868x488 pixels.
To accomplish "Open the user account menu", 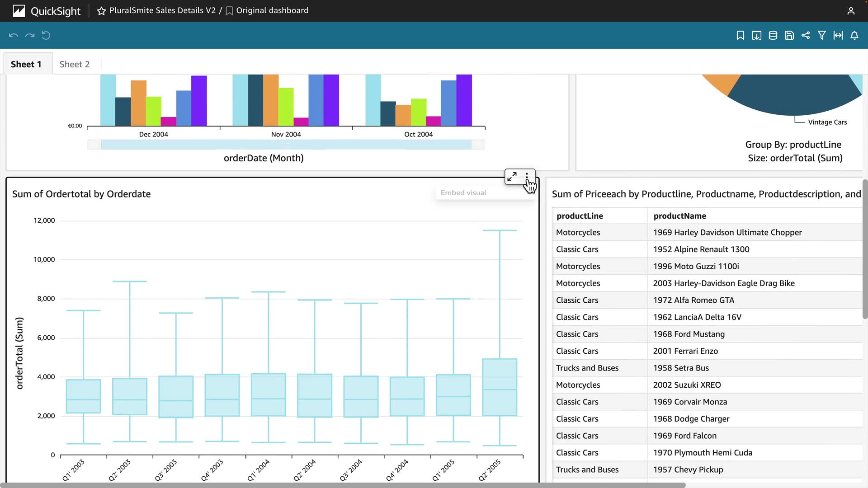I will coord(850,11).
